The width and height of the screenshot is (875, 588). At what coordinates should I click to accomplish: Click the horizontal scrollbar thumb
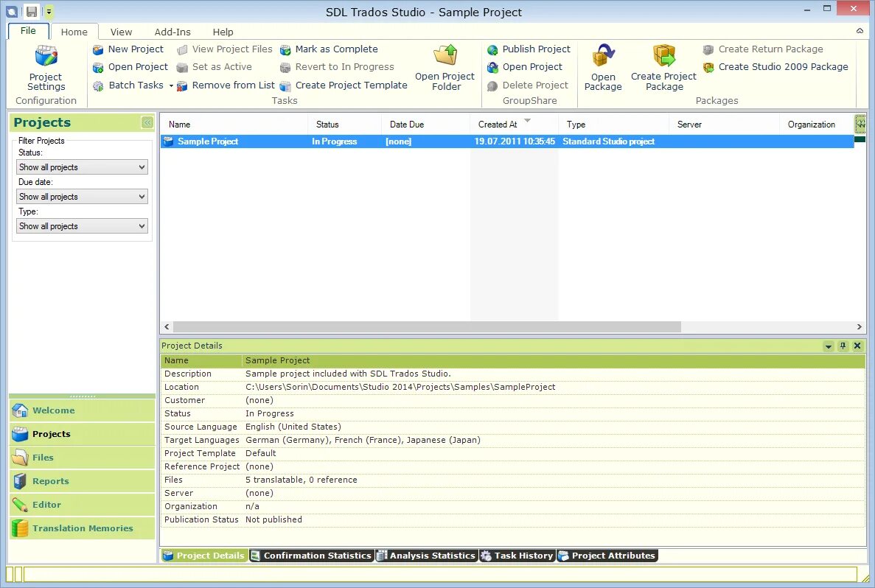point(427,327)
